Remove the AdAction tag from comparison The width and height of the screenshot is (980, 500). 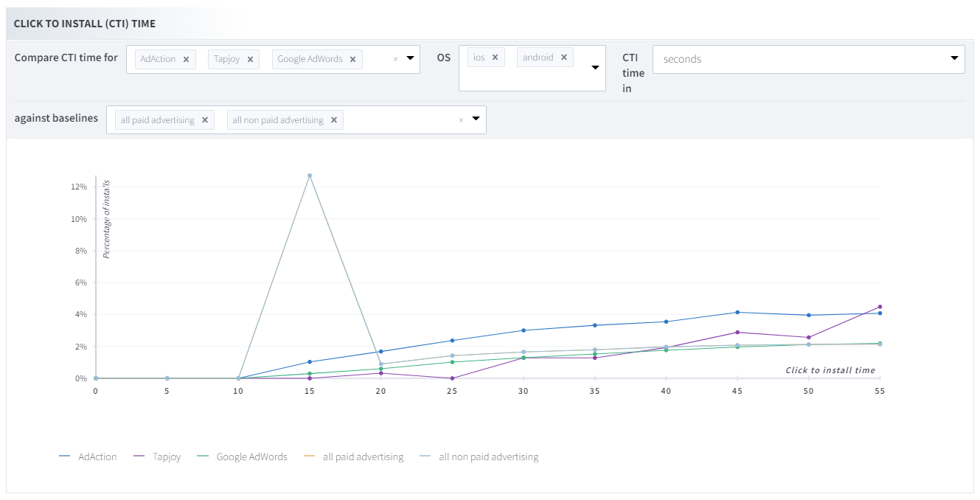click(186, 60)
